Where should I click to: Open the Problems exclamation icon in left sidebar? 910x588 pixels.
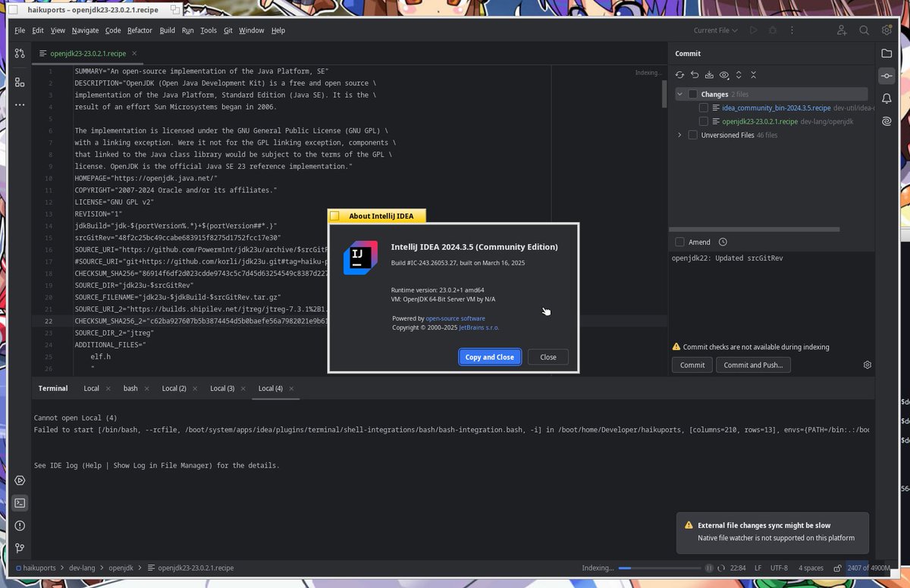coord(20,525)
